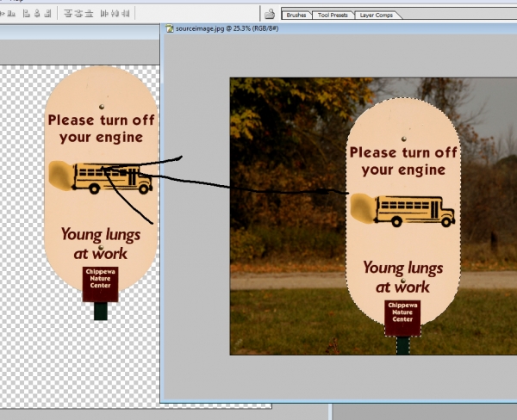Screen dimensions: 517x420
Task: Click the Align bottom edges icon
Action: [x=11, y=14]
